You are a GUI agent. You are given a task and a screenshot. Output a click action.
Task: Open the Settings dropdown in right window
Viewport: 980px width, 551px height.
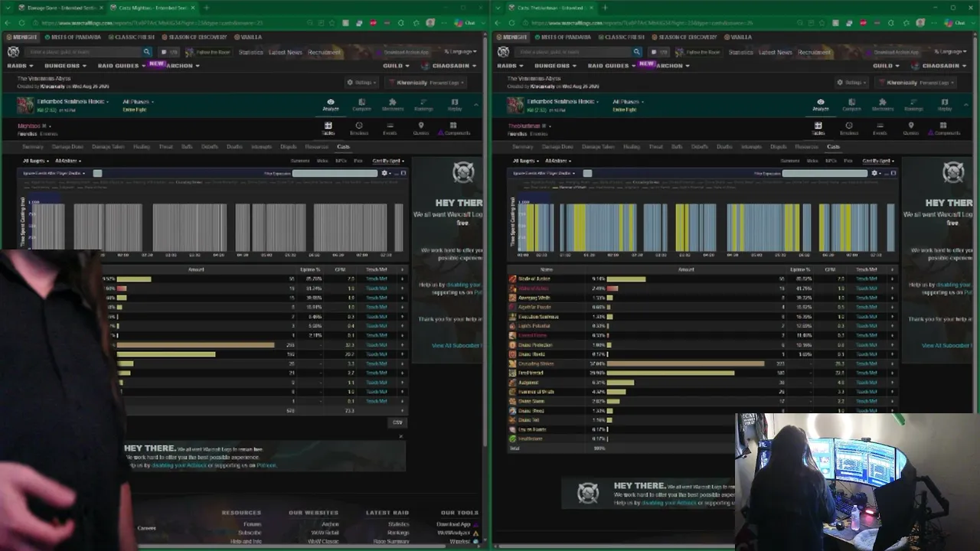(853, 83)
